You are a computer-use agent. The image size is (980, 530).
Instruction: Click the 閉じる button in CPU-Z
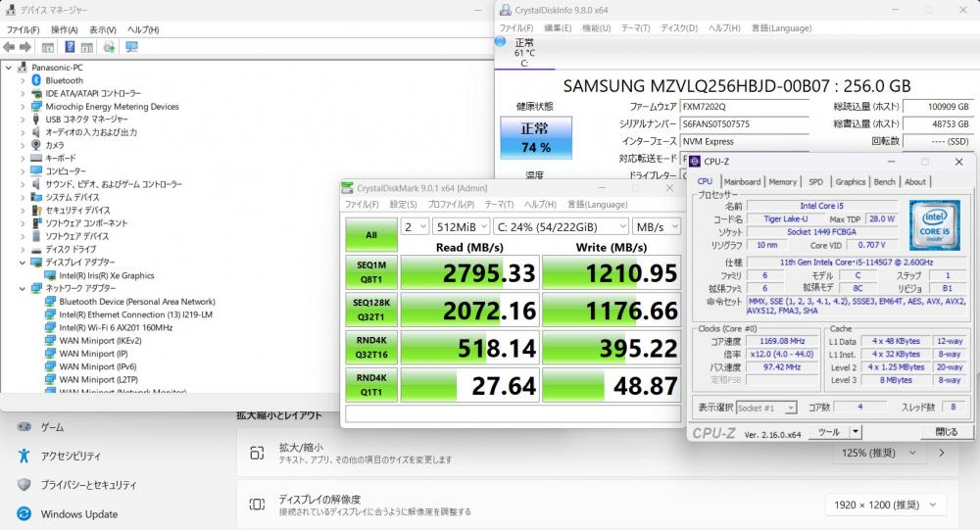(x=946, y=431)
